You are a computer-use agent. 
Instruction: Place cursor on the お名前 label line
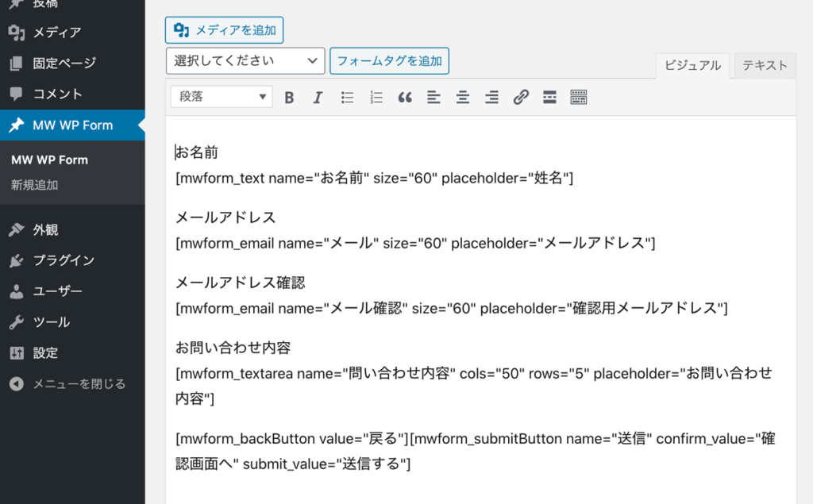pos(197,152)
